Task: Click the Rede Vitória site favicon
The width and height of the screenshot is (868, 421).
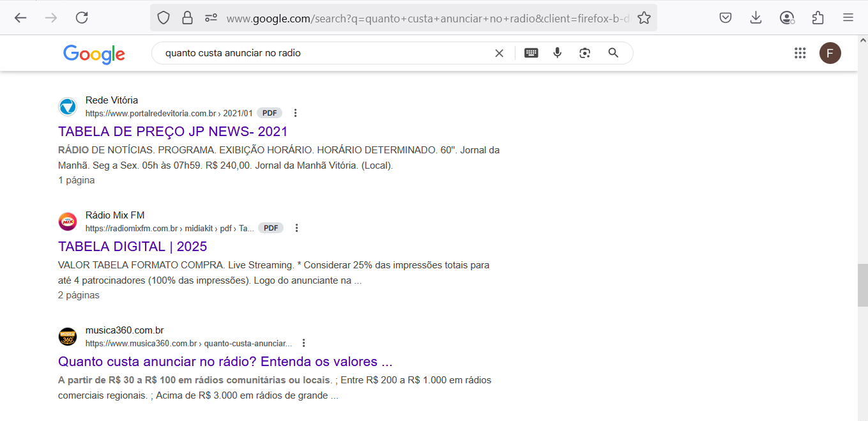Action: click(68, 107)
